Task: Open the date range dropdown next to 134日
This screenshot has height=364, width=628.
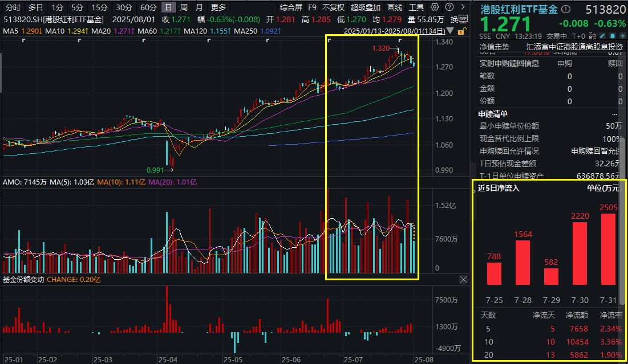Action: coord(449,31)
